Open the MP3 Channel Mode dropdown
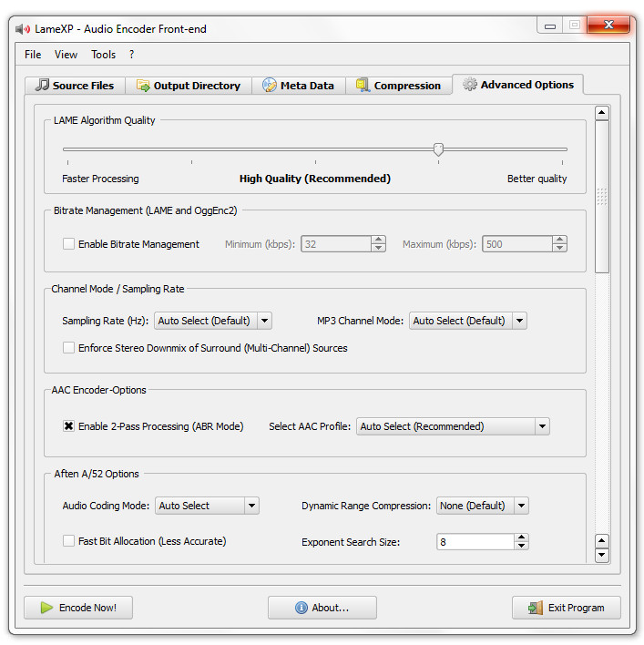The image size is (644, 645). [468, 321]
